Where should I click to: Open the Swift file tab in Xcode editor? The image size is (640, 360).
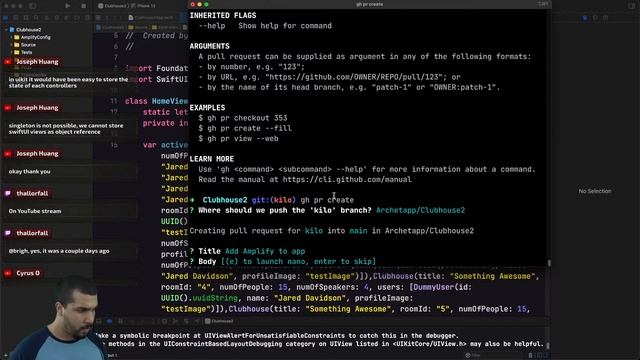(x=151, y=18)
